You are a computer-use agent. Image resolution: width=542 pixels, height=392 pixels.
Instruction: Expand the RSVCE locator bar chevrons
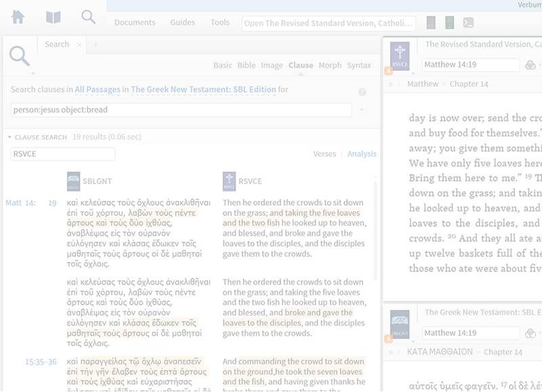point(391,84)
